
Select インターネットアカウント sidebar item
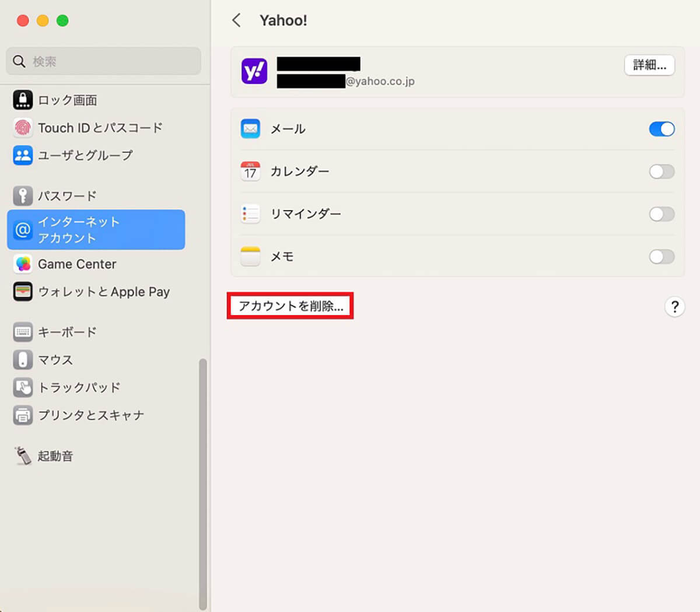point(96,230)
